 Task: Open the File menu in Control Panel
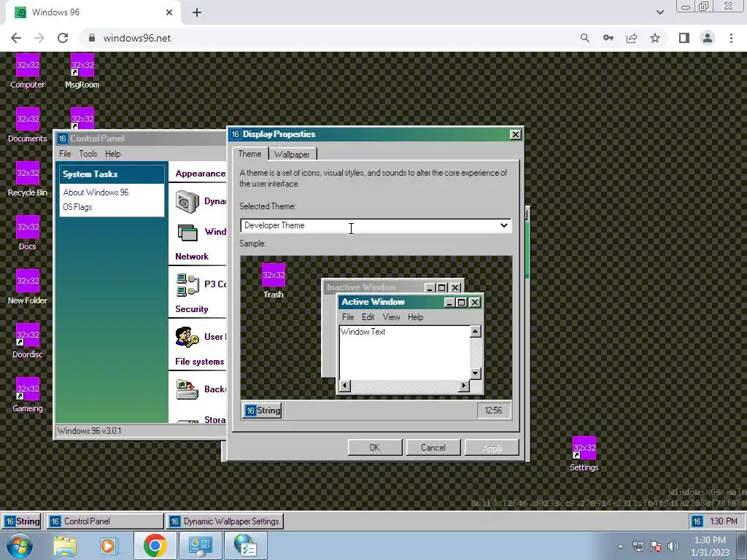coord(65,154)
